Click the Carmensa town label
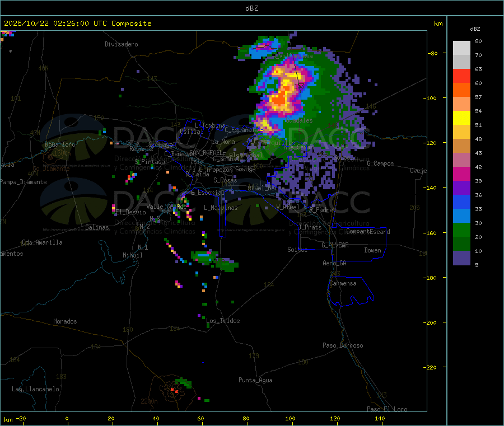Image resolution: width=504 pixels, height=426 pixels. 343,283
